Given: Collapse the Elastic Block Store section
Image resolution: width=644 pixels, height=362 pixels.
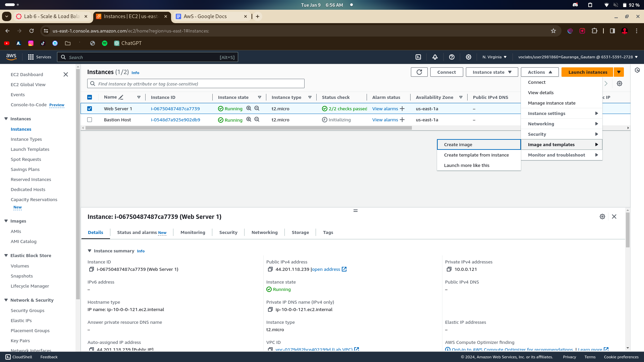Looking at the screenshot, I should point(6,255).
